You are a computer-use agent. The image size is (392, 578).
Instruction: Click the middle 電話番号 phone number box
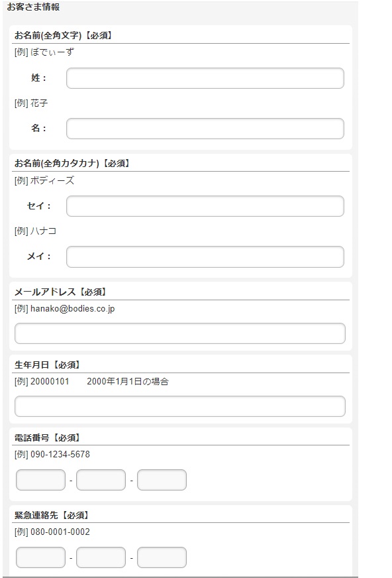click(x=100, y=480)
